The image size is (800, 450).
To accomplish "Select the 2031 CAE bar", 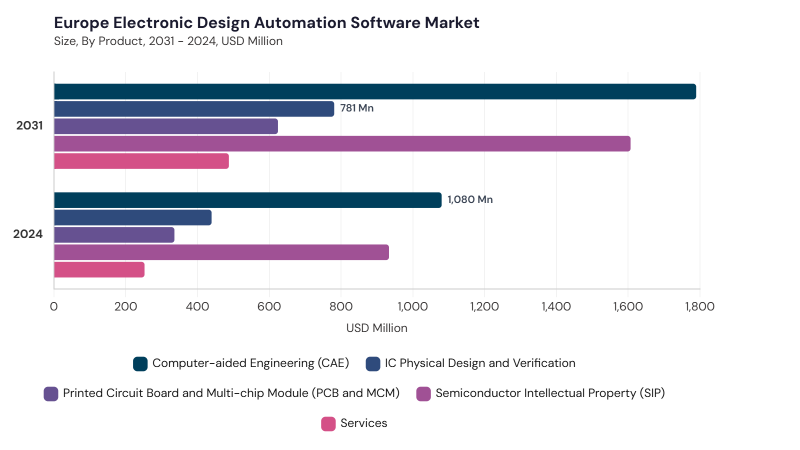I will 375,92.
